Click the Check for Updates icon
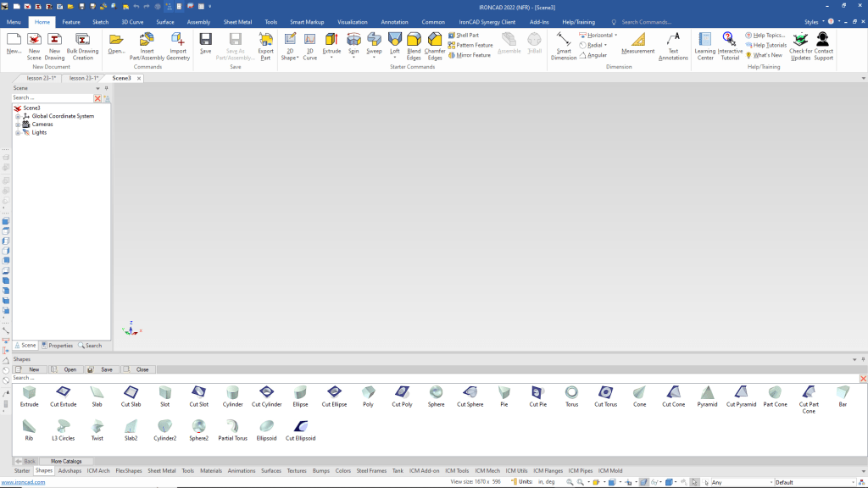 [800, 39]
